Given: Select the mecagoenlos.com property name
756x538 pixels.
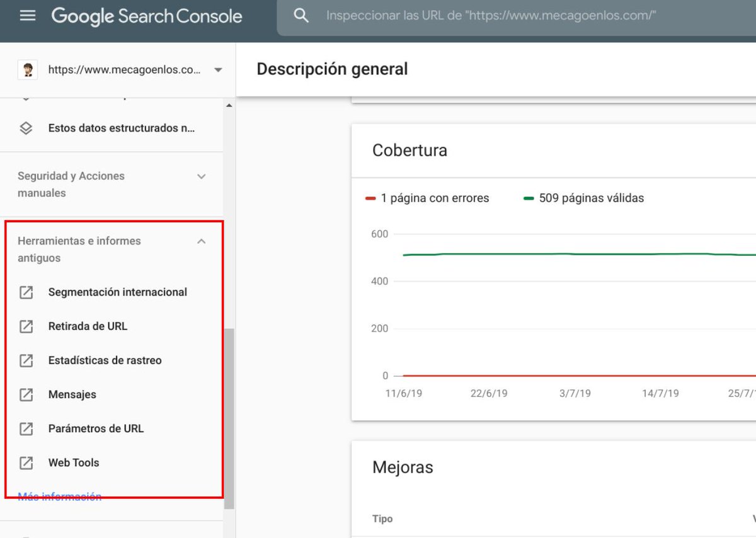Looking at the screenshot, I should [x=124, y=70].
